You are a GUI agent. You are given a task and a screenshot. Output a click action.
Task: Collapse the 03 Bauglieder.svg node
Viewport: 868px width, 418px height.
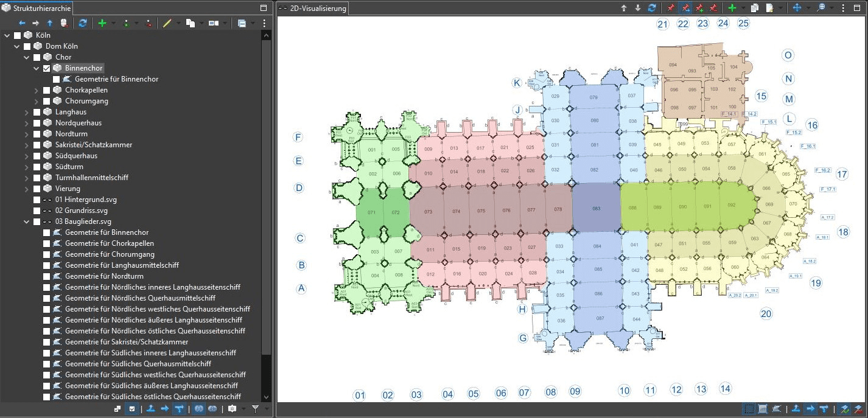(27, 221)
